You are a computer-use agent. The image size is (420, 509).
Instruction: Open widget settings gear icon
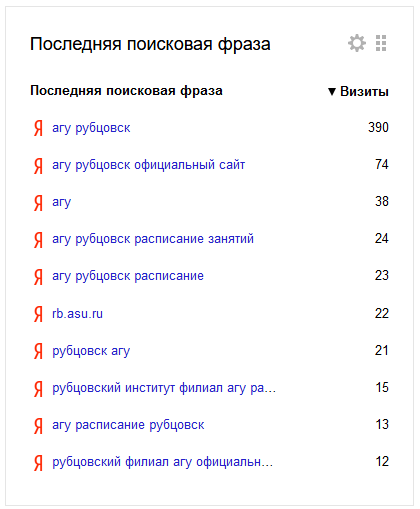tap(357, 43)
